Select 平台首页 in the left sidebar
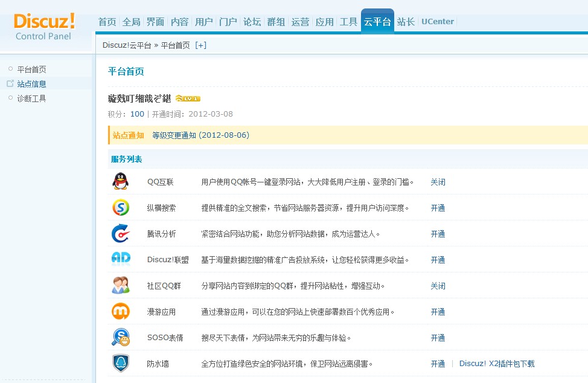588x383 pixels. [x=31, y=69]
